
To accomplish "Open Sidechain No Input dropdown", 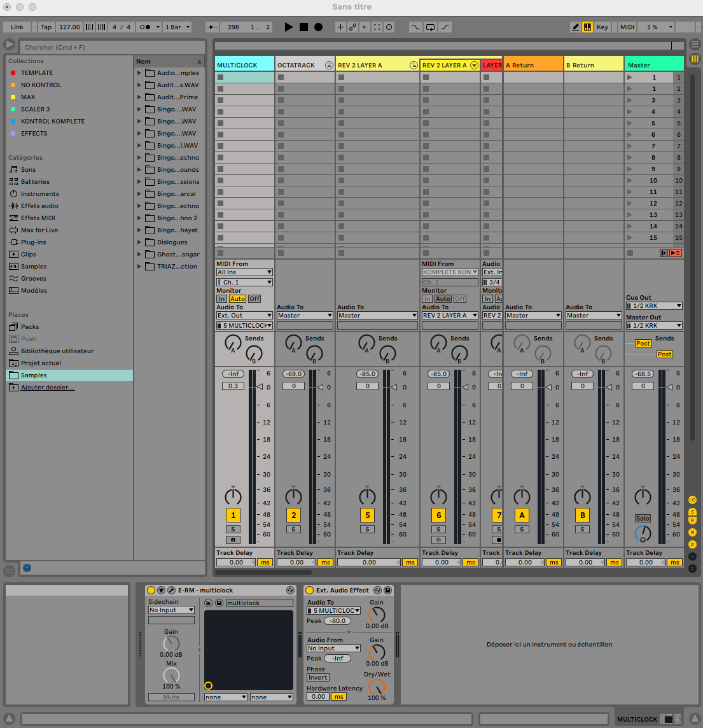I will point(171,610).
